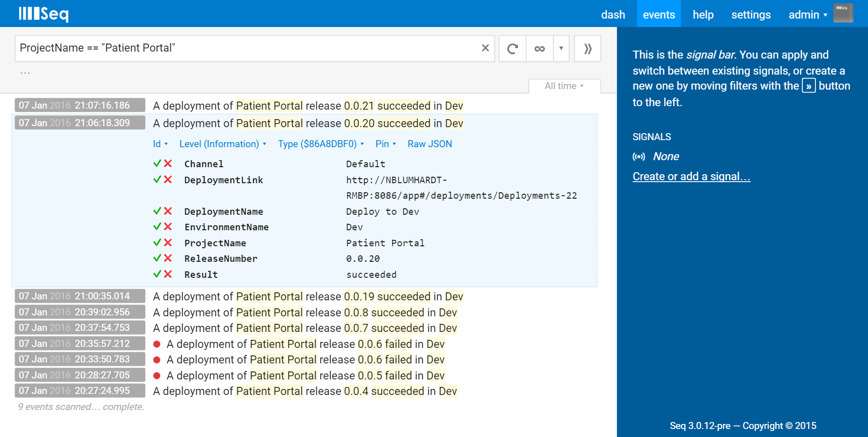The image size is (868, 437).
Task: Click the signal broadcast icon beside None
Action: pos(639,157)
